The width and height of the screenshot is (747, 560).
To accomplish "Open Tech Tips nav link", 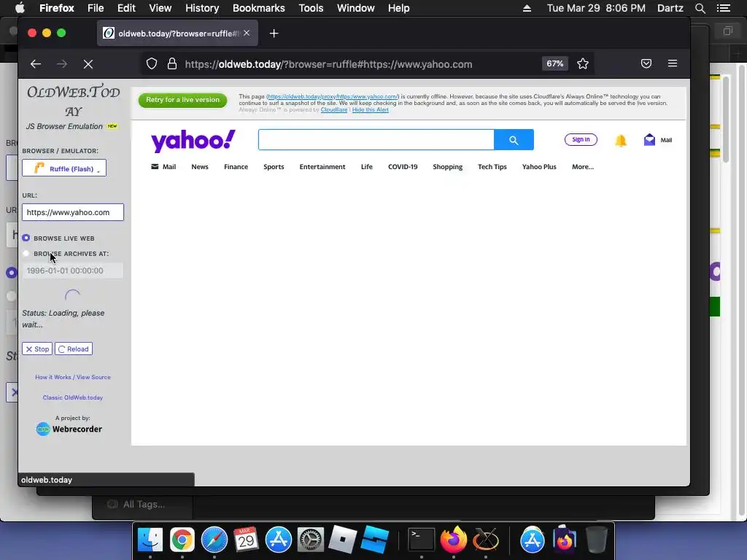I will tap(492, 167).
